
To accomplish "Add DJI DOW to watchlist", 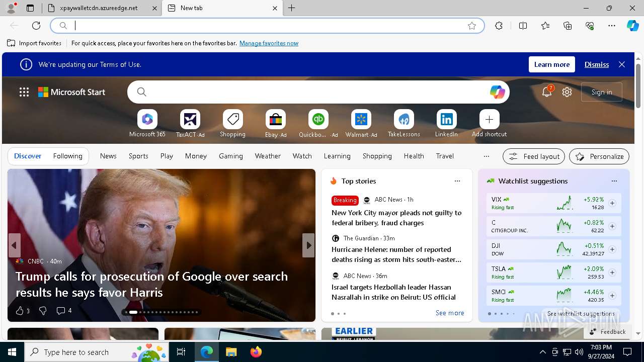I will coord(612,249).
